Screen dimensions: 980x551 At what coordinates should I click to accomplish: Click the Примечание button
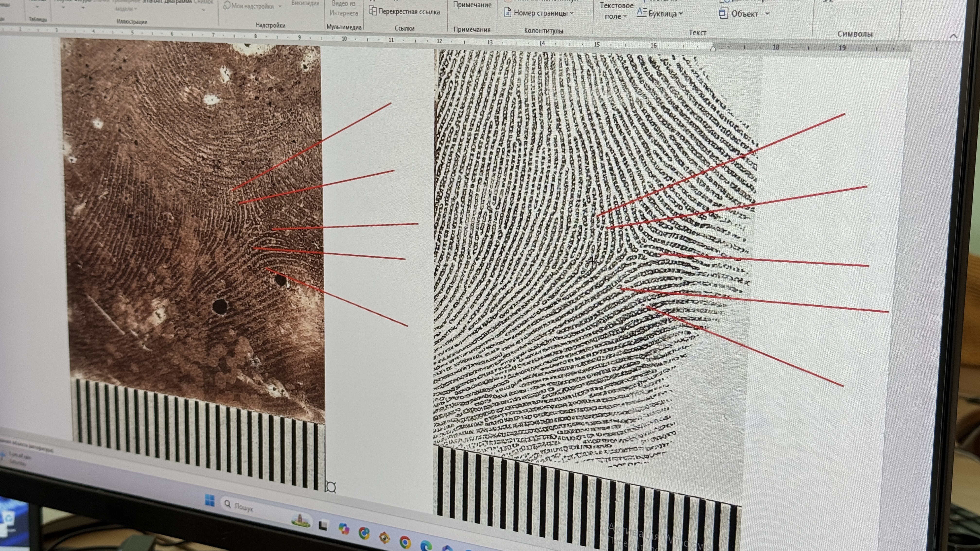pyautogui.click(x=472, y=5)
